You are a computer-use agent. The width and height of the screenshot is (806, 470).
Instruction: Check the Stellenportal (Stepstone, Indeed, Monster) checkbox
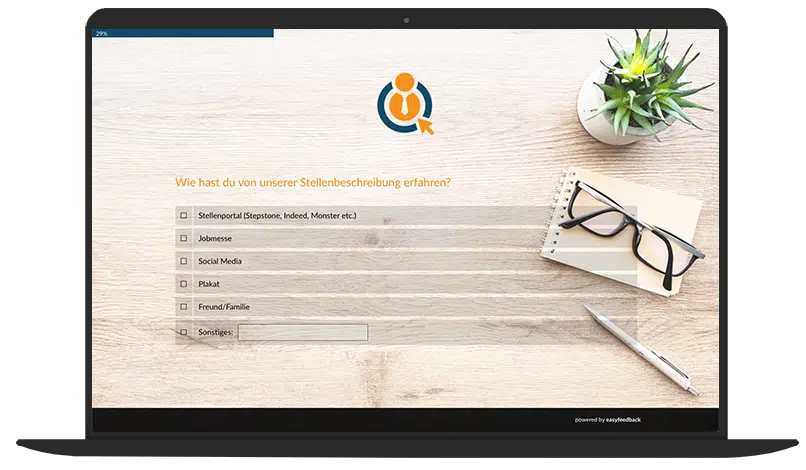[x=183, y=215]
